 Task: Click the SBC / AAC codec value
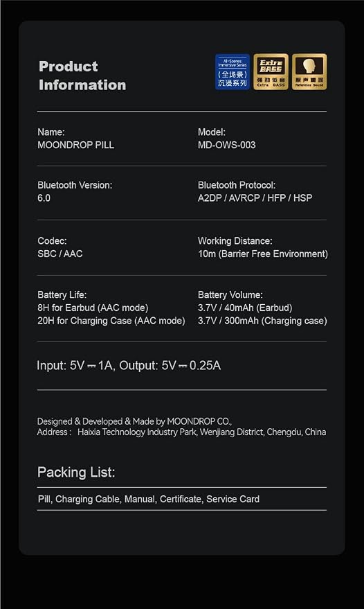click(60, 254)
